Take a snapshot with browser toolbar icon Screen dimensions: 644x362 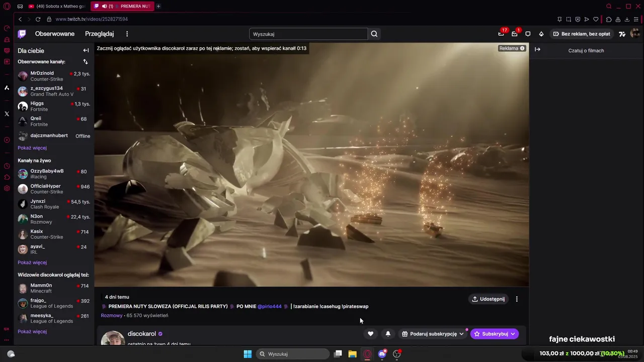point(569,19)
